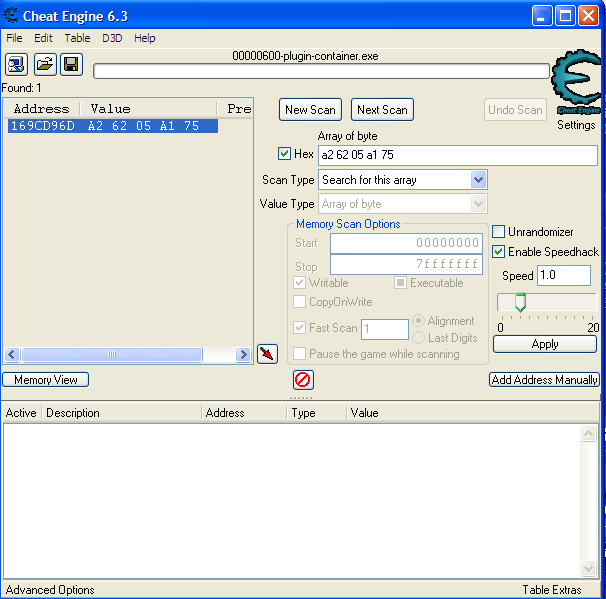Click the speedhack Apply button

click(545, 344)
